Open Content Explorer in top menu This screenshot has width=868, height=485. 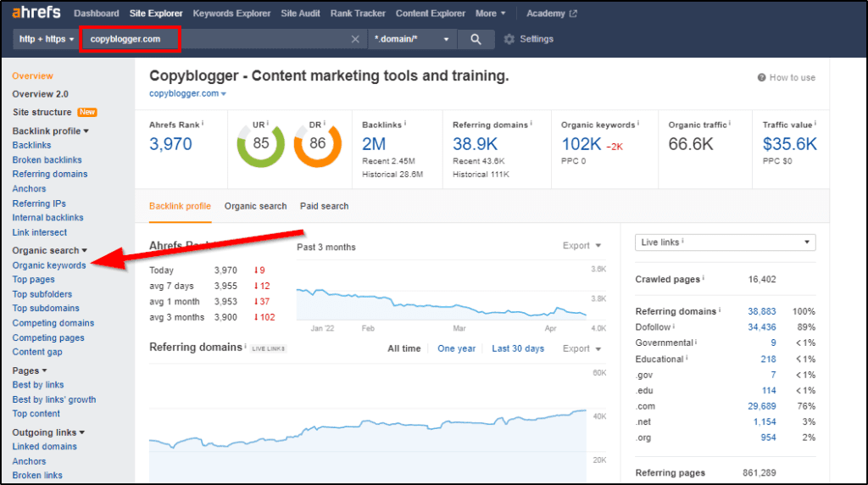430,14
